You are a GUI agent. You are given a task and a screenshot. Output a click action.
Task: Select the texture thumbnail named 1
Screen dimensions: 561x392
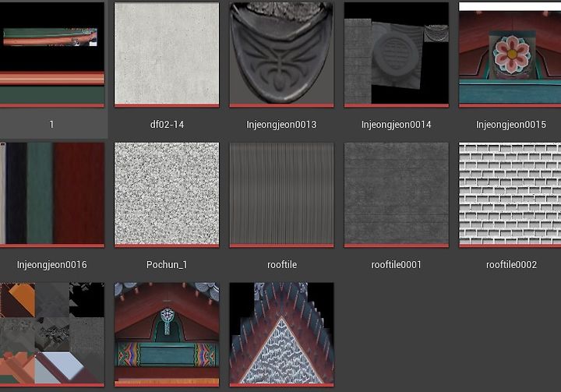[52, 55]
